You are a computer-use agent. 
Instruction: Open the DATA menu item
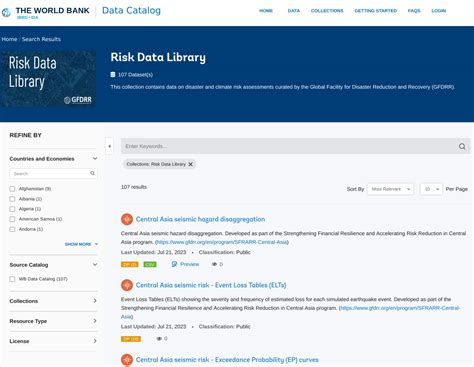[294, 11]
